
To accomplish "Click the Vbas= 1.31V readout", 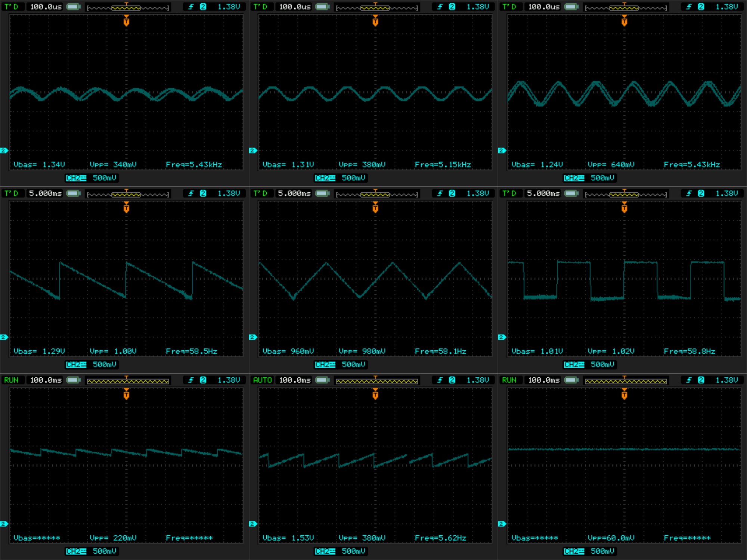I will [288, 165].
